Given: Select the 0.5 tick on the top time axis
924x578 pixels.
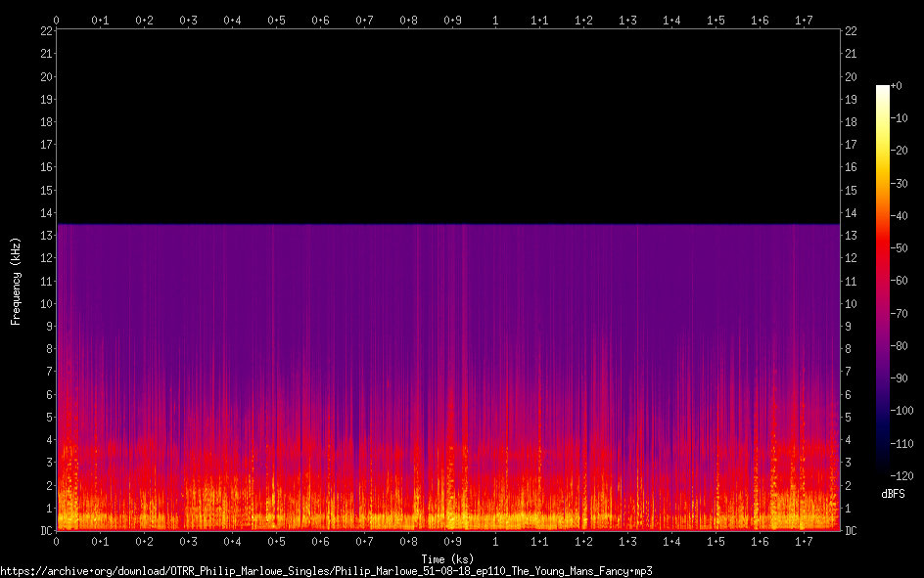Looking at the screenshot, I should tap(276, 20).
